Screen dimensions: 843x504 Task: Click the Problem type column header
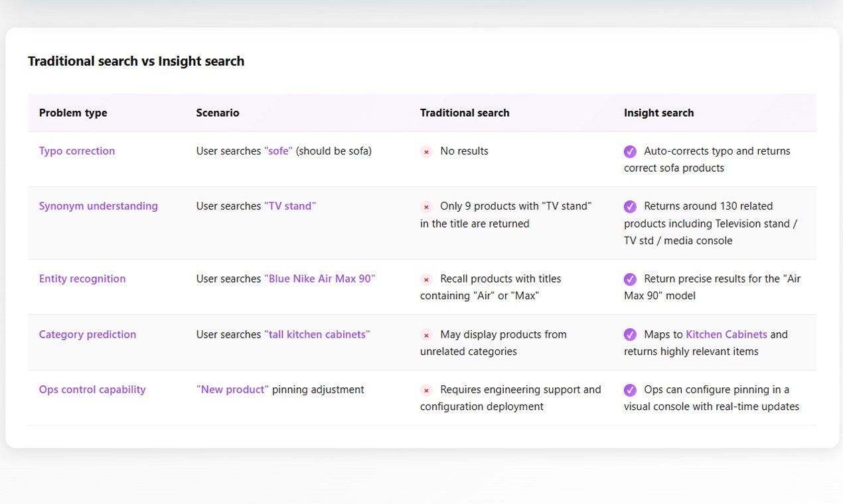73,113
